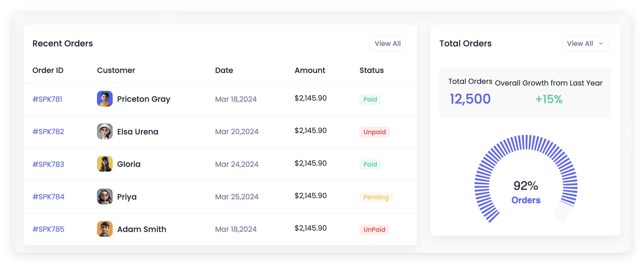Click Adam Smith's avatar image
644x265 pixels.
[105, 229]
